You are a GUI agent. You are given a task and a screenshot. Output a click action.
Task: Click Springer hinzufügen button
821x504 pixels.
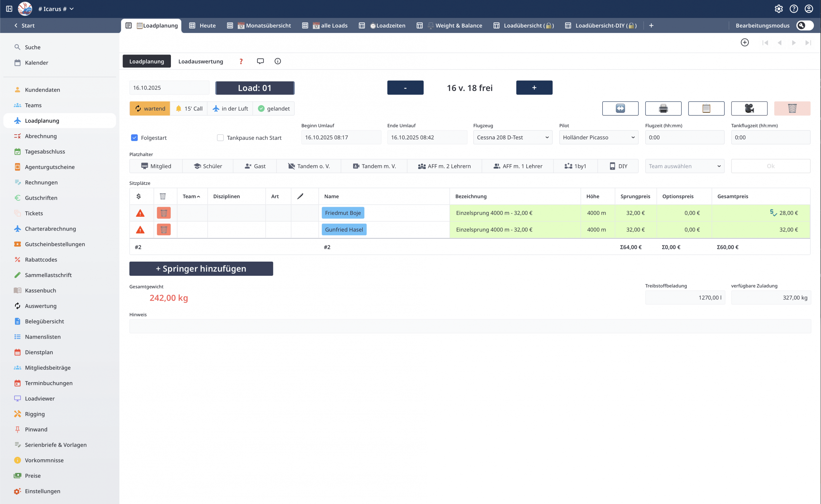(201, 269)
